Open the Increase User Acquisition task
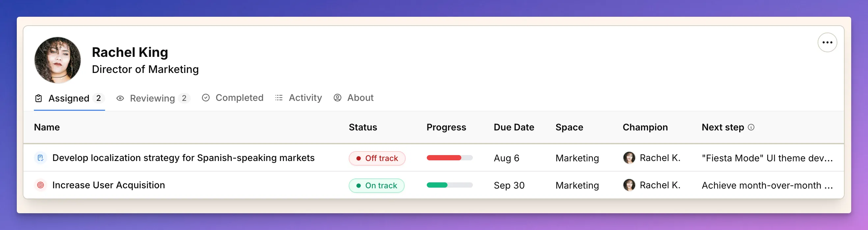868x230 pixels. (108, 185)
